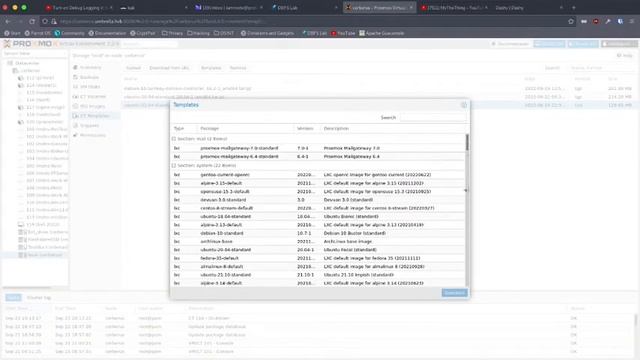Image resolution: width=640 pixels, height=360 pixels.
Task: Select the devuan-3.0-standard template
Action: click(318, 200)
